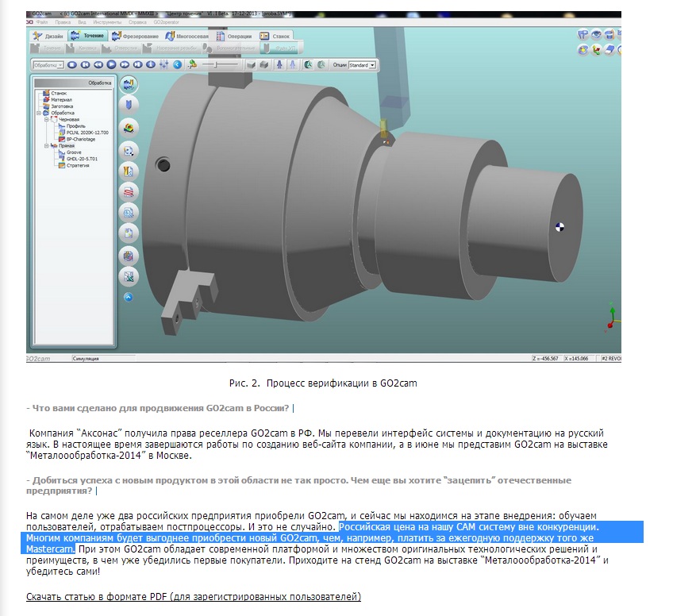Click the green-yellow tool icon beside speed slider
This screenshot has height=616, width=696.
192,65
